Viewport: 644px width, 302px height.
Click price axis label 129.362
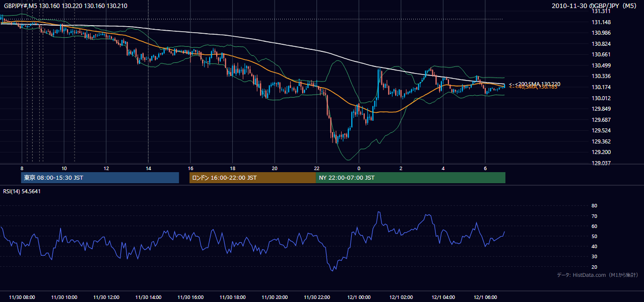(x=602, y=141)
